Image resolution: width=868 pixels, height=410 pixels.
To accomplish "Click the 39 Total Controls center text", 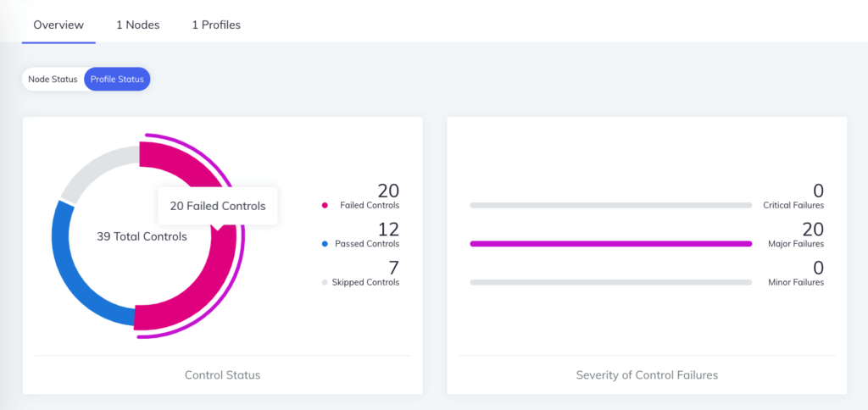I will [142, 237].
